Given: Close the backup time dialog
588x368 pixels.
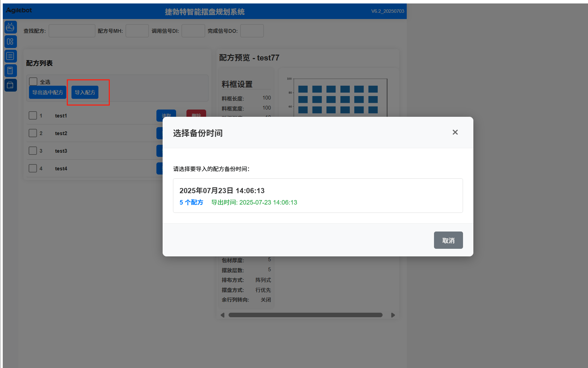Looking at the screenshot, I should click(455, 132).
